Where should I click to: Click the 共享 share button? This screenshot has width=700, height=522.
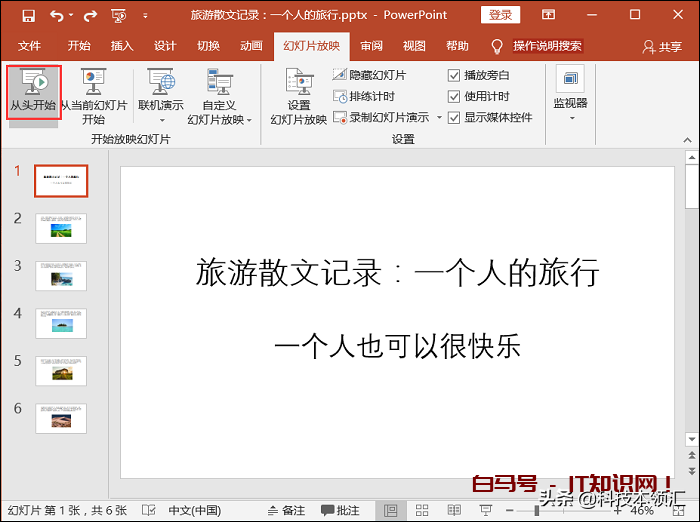tap(662, 47)
